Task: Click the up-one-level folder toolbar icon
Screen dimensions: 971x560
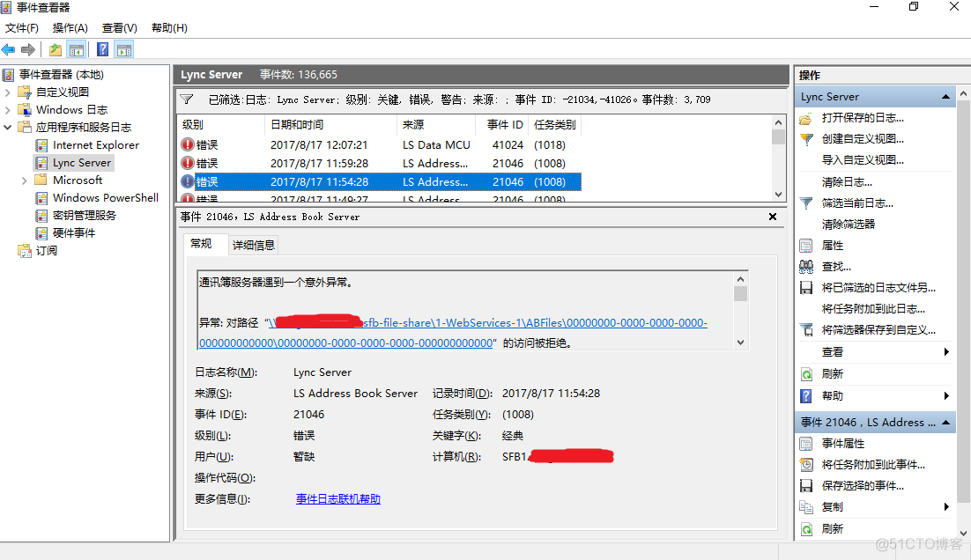Action: (56, 49)
